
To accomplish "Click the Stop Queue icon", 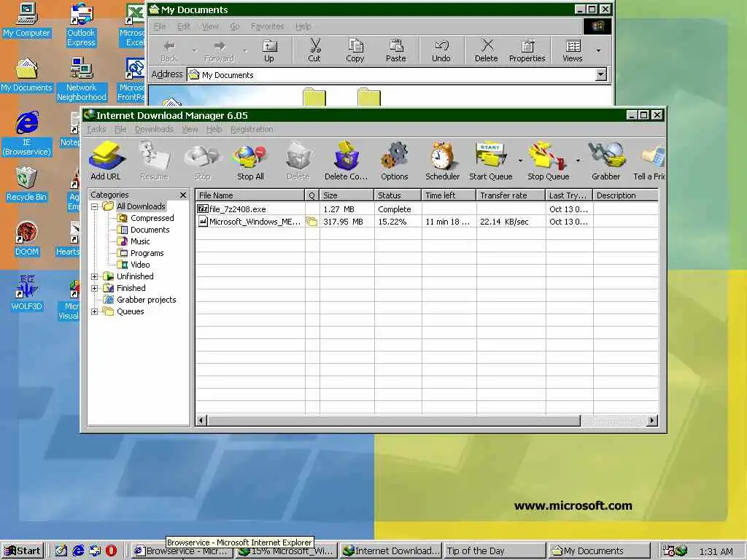I will coord(548,160).
